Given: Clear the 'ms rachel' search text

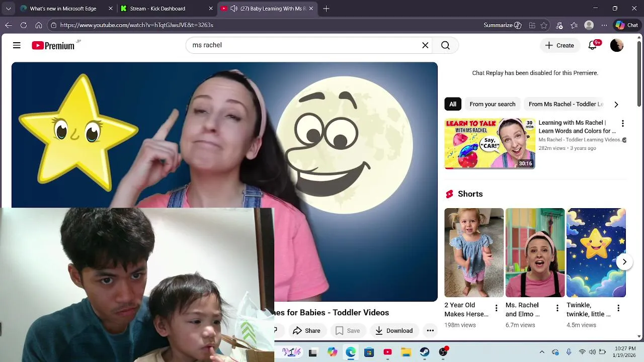Looking at the screenshot, I should (x=425, y=45).
